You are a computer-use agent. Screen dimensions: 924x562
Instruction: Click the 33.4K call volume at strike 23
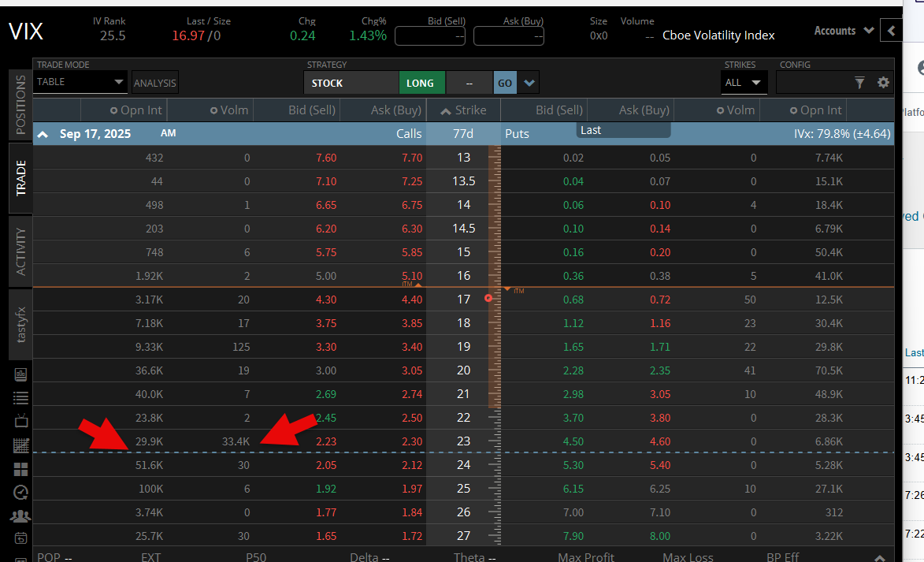pyautogui.click(x=236, y=441)
